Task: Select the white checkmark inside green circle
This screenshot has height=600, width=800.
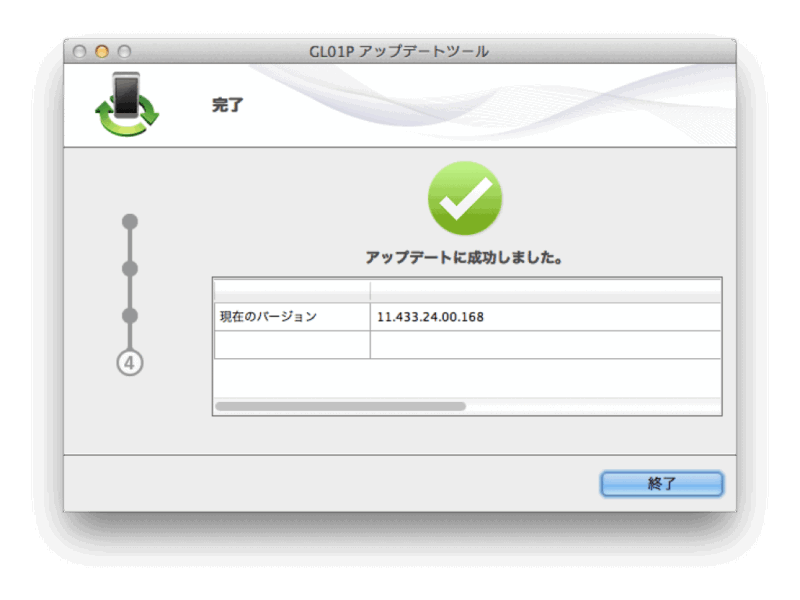Action: 464,198
